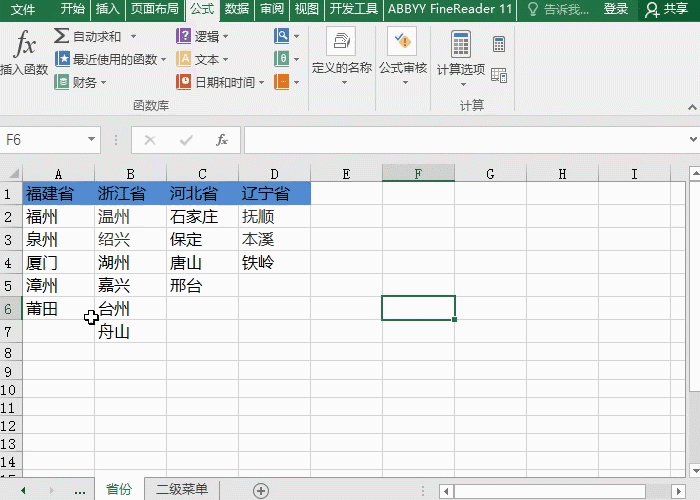The width and height of the screenshot is (700, 500).
Task: Switch to Insert (插入) tab
Action: (x=108, y=9)
